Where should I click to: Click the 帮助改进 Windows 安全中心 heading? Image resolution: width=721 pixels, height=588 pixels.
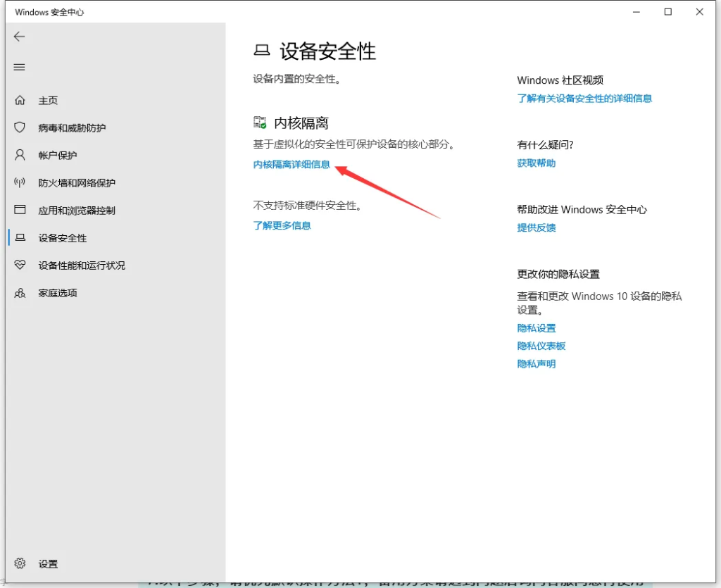[x=582, y=210]
